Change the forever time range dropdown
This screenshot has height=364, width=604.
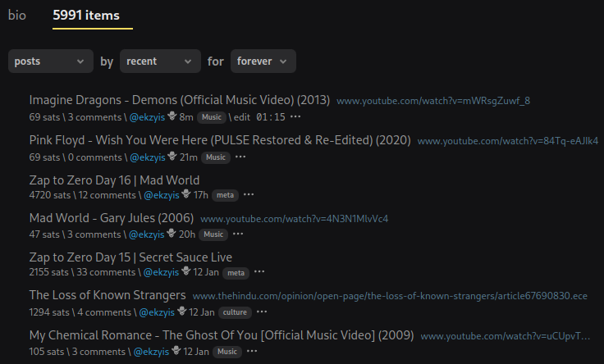263,61
